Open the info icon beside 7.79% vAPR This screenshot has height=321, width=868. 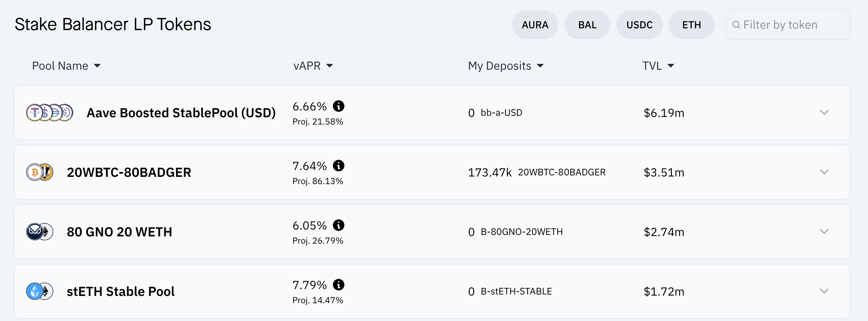[339, 285]
